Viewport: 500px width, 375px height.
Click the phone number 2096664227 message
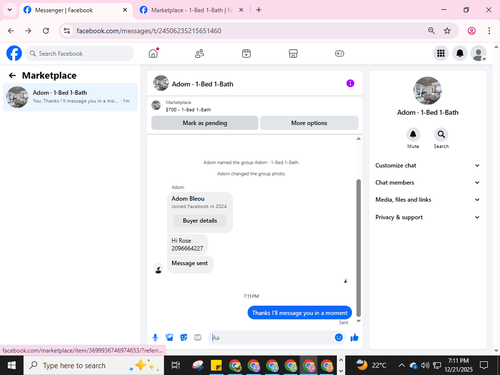(x=187, y=248)
